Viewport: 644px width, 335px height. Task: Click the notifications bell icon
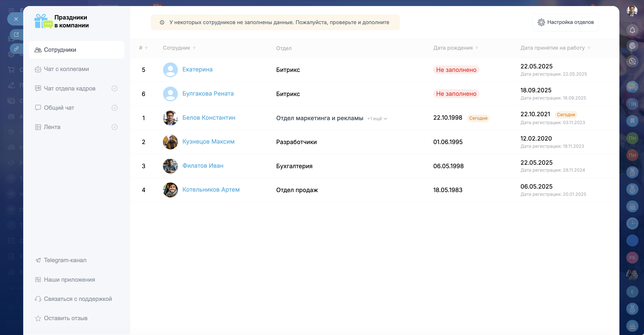(x=632, y=30)
